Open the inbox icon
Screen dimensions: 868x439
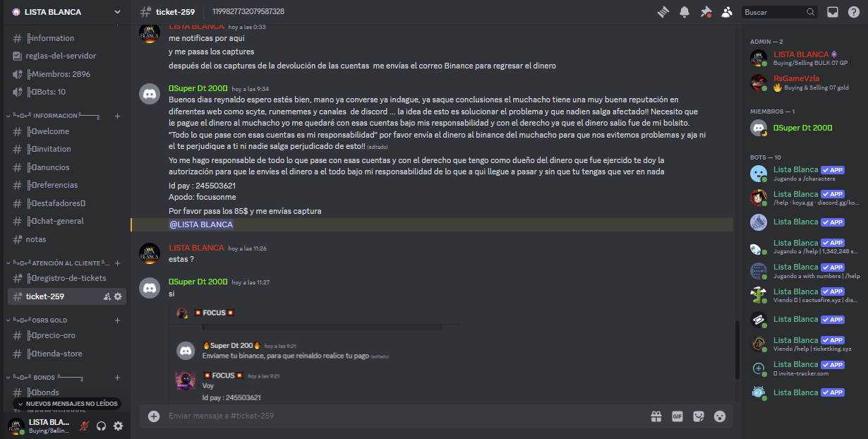833,12
